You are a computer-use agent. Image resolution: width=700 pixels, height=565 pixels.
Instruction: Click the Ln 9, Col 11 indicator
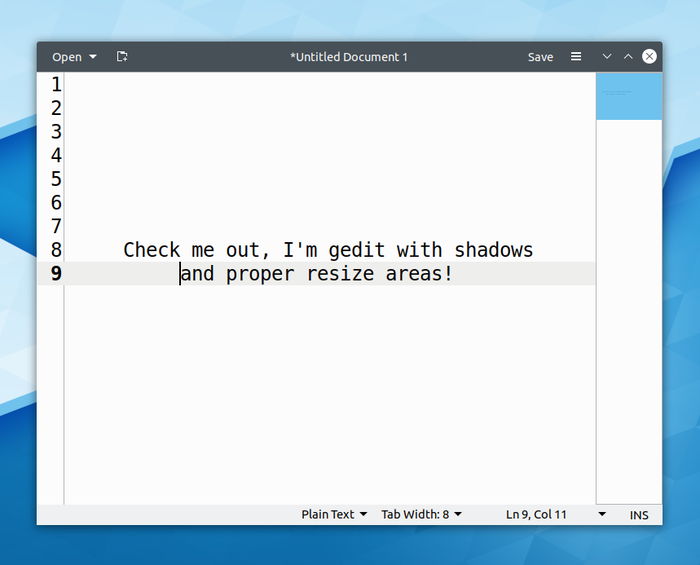(536, 515)
